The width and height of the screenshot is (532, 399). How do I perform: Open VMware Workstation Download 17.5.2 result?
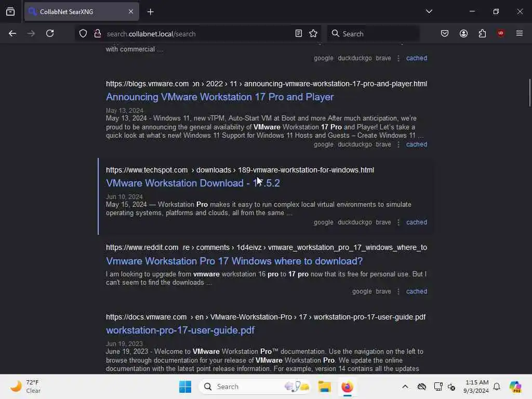tap(193, 183)
